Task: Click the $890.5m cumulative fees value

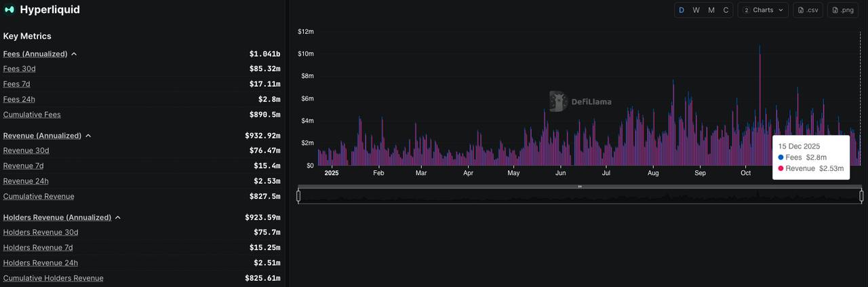Action: point(264,115)
